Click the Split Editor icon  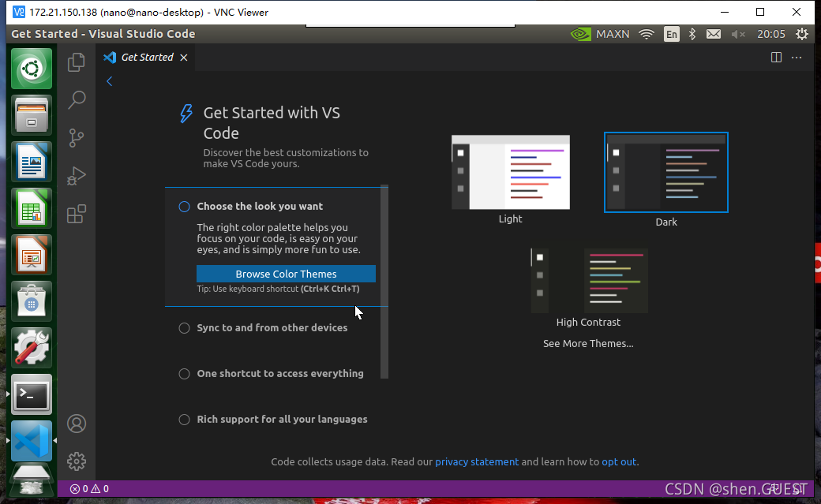[776, 57]
